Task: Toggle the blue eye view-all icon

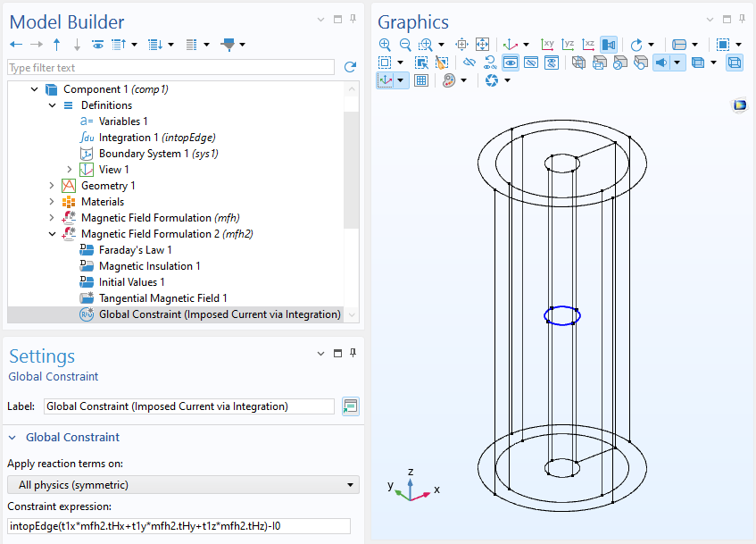Action: (x=511, y=63)
